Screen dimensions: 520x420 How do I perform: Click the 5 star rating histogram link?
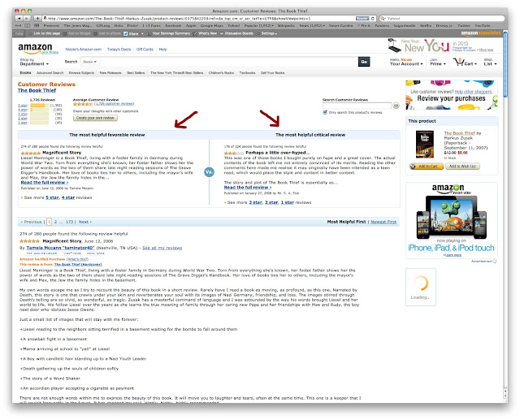coord(23,106)
